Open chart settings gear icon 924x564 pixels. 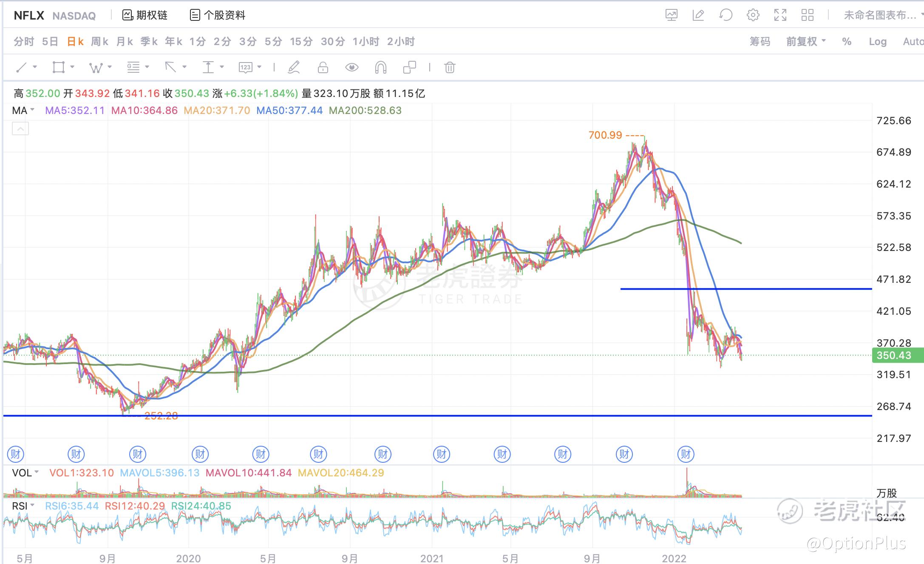753,15
